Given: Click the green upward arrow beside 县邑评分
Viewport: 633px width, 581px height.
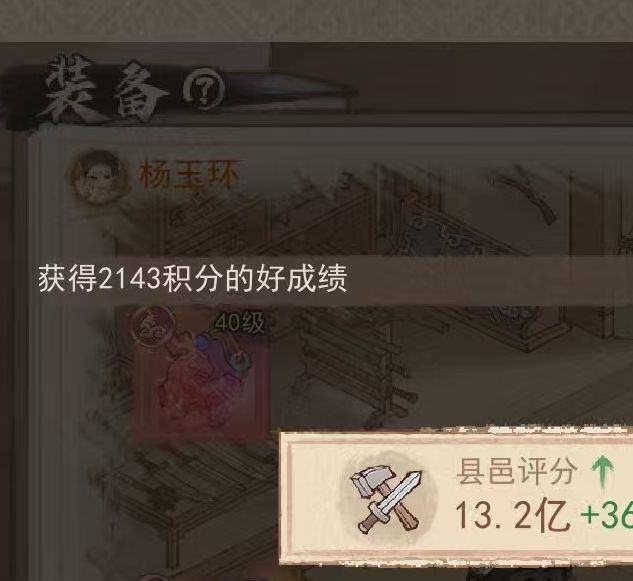Looking at the screenshot, I should pos(603,471).
